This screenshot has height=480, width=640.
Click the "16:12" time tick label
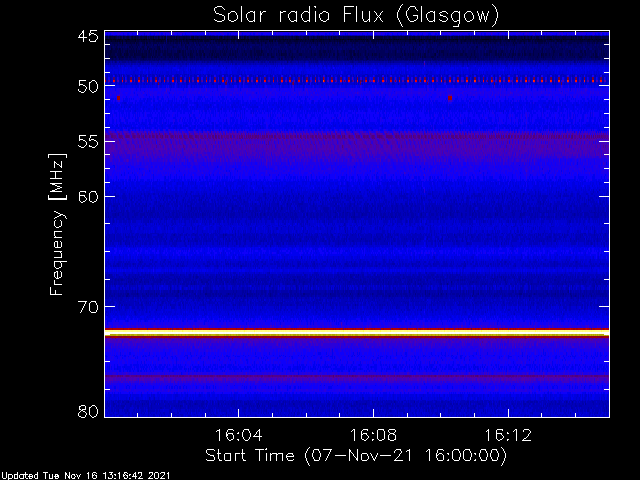508,435
